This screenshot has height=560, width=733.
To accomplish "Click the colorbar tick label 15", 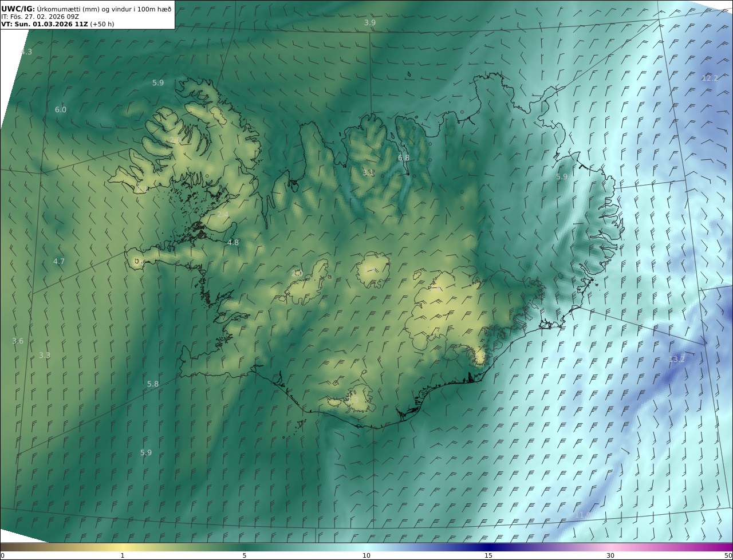I will pyautogui.click(x=488, y=555).
